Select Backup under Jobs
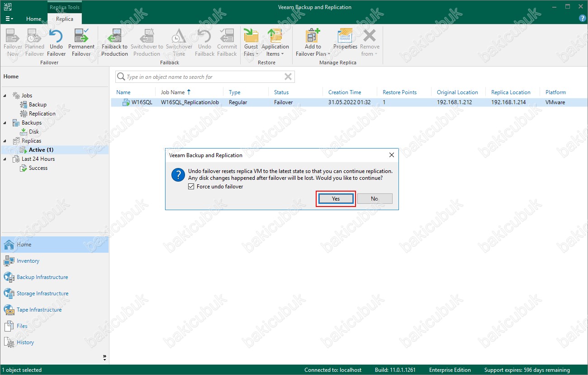The height and width of the screenshot is (375, 588). [38, 105]
